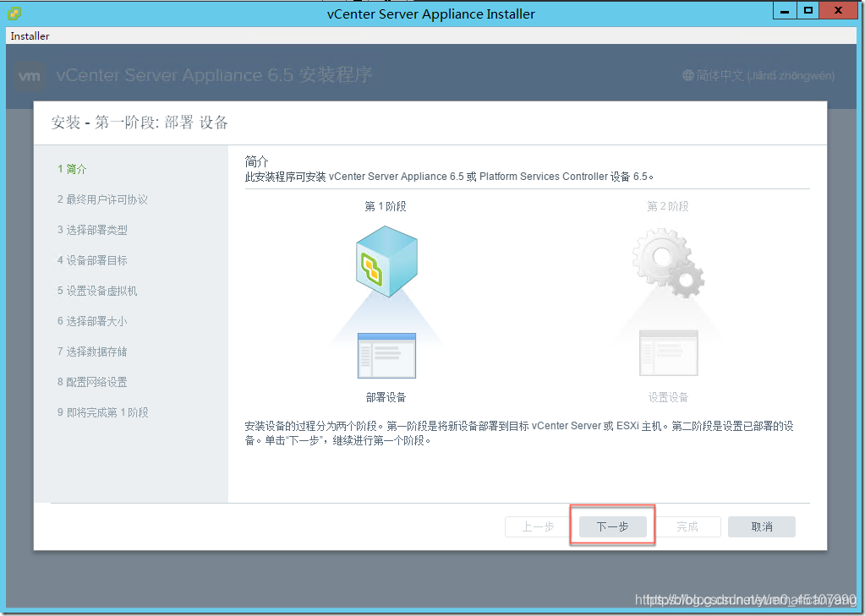Click the disabled 完成 (Finish) button
This screenshot has height=616, width=865.
[687, 526]
